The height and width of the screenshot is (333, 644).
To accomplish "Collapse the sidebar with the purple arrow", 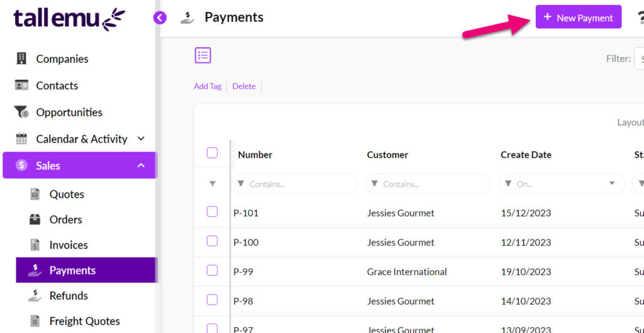I will (x=160, y=18).
